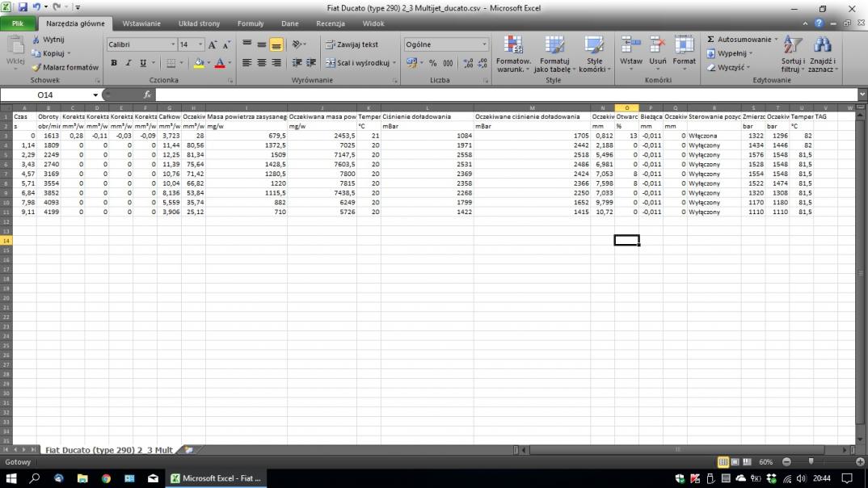The width and height of the screenshot is (868, 488).
Task: Toggle bold formatting
Action: point(114,62)
